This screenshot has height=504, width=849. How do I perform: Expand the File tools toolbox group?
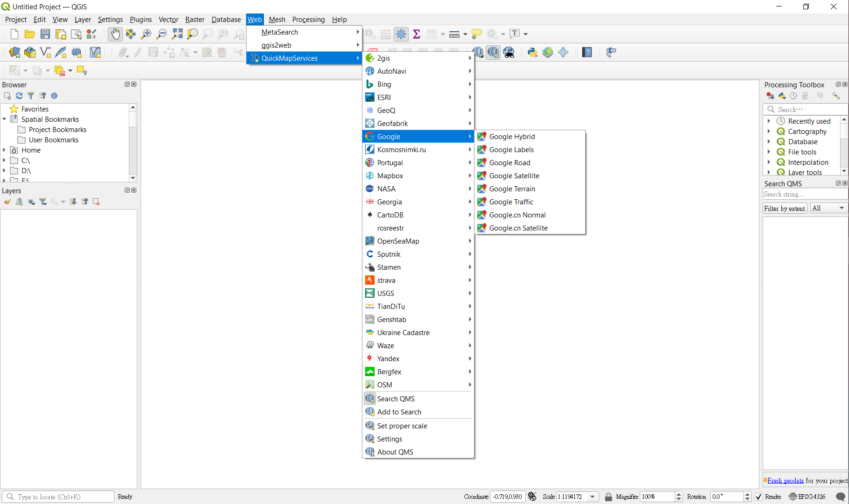click(769, 152)
